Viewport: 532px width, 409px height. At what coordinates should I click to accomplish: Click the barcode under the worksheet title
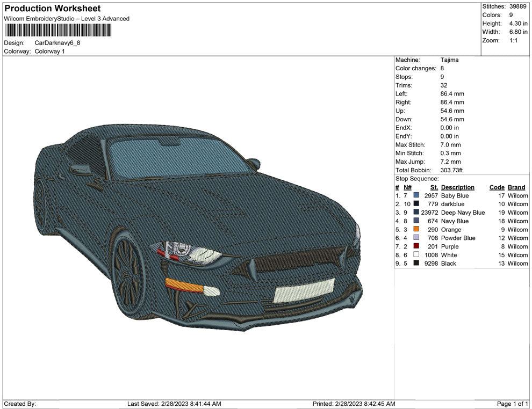[x=58, y=30]
